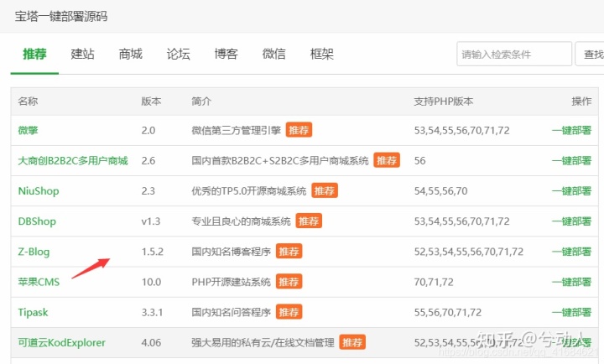The height and width of the screenshot is (364, 604).
Task: Click the 查找 search button
Action: (x=591, y=55)
